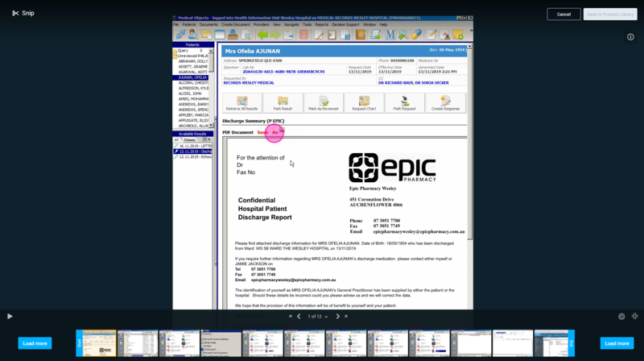Screen dimensions: 644x361
Task: Select the 16.11.2019 Letter result
Action: click(192, 146)
